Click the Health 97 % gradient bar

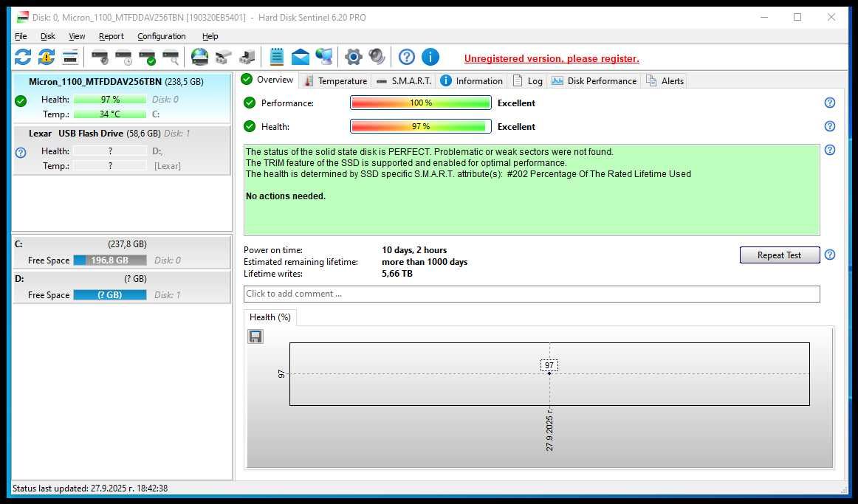pyautogui.click(x=420, y=126)
